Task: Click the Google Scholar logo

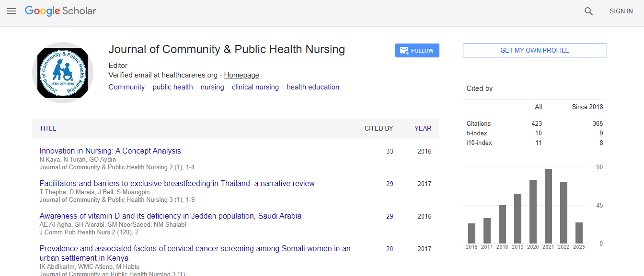Action: (60, 11)
